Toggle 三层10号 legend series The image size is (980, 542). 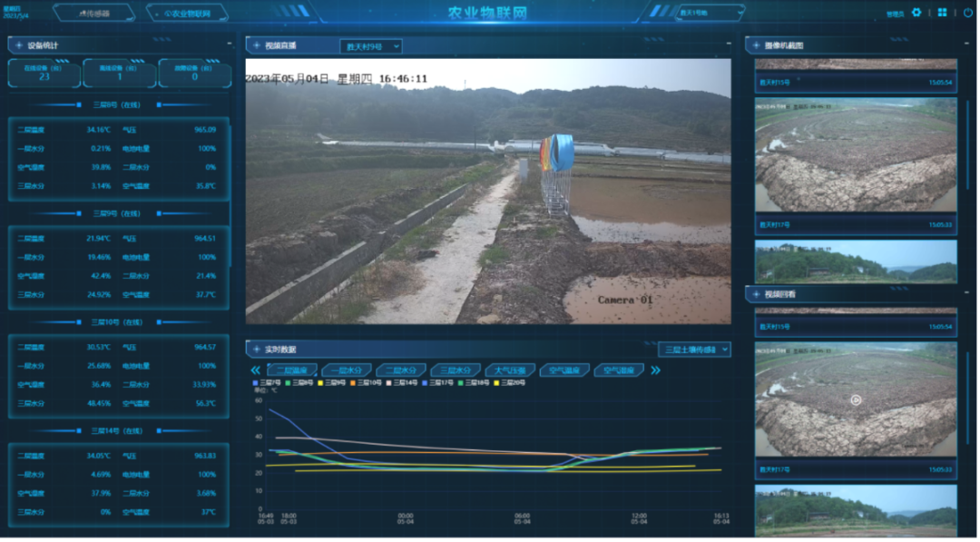(366, 382)
